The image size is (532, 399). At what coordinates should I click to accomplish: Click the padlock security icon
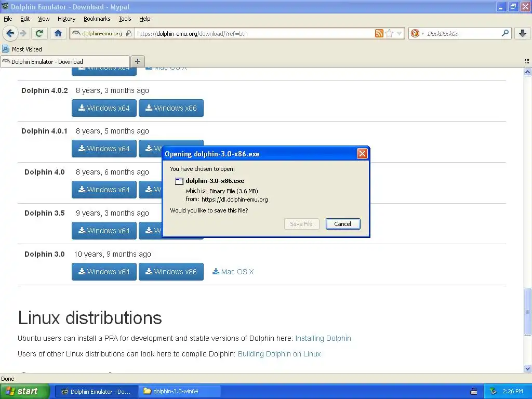click(129, 33)
